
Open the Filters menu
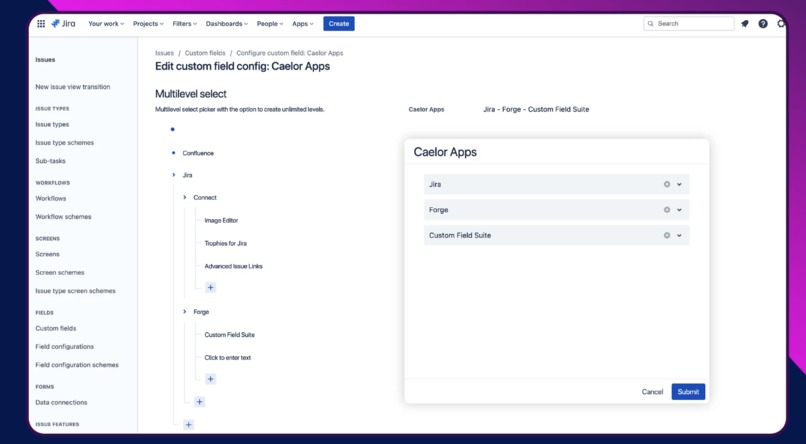pos(185,24)
